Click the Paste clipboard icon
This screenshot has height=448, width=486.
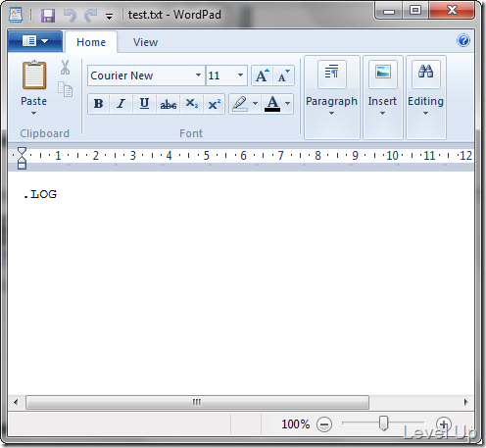tap(34, 75)
